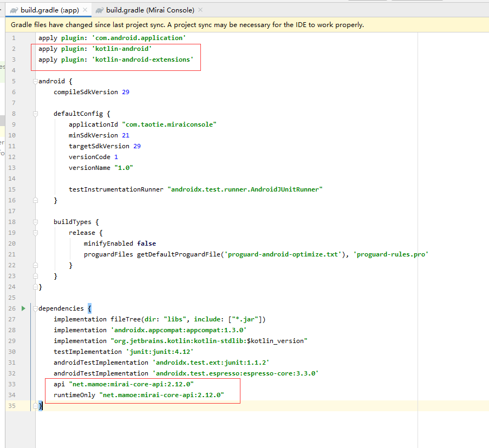Switch to build.gradle (Mirai Console) tab
Image resolution: width=489 pixels, height=448 pixels.
[149, 10]
